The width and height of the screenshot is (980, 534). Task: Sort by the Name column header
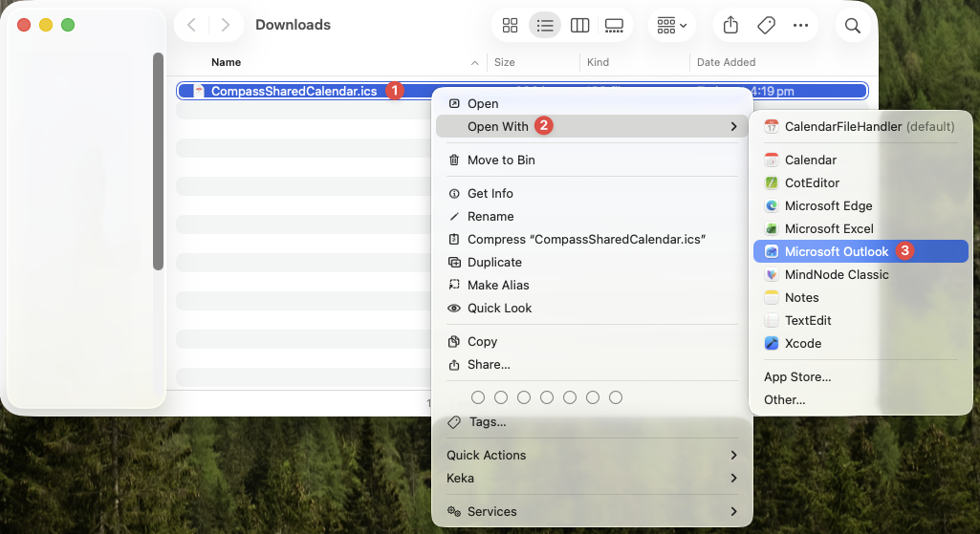click(x=227, y=62)
